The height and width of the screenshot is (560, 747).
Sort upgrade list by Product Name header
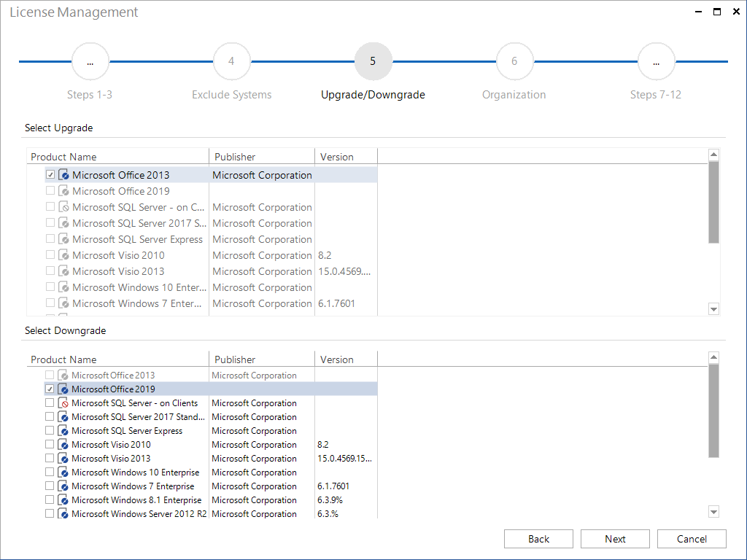[117, 157]
